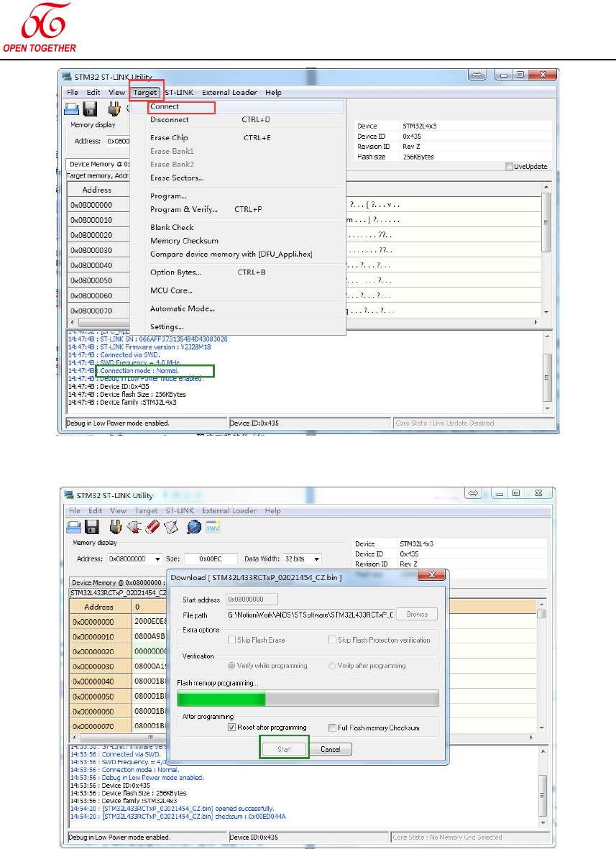Click double-arrow icon in lower window title bar
The height and width of the screenshot is (849, 616).
474,492
